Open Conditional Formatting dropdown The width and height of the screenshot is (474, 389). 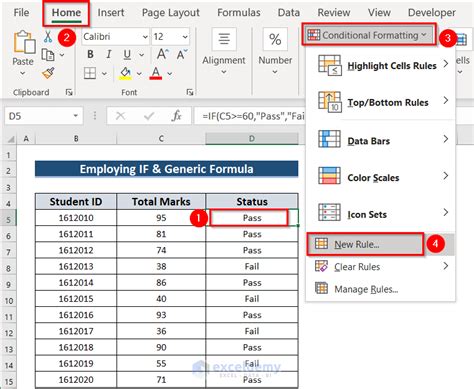click(369, 35)
